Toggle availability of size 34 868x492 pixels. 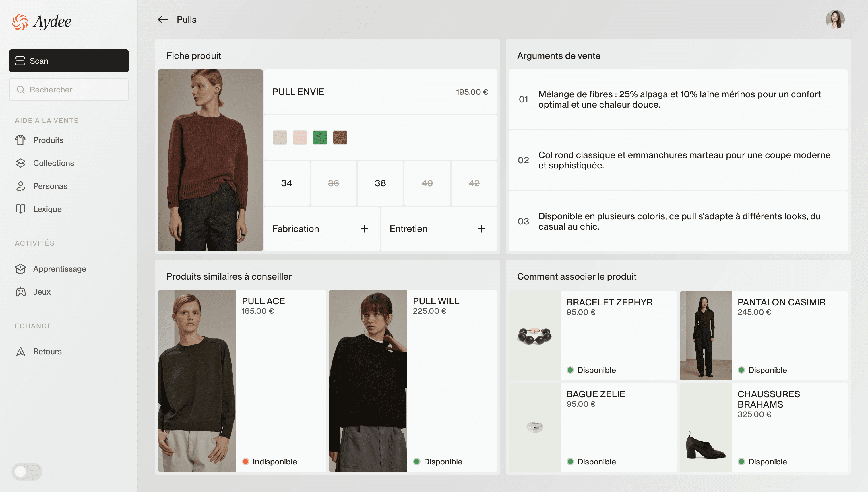287,183
